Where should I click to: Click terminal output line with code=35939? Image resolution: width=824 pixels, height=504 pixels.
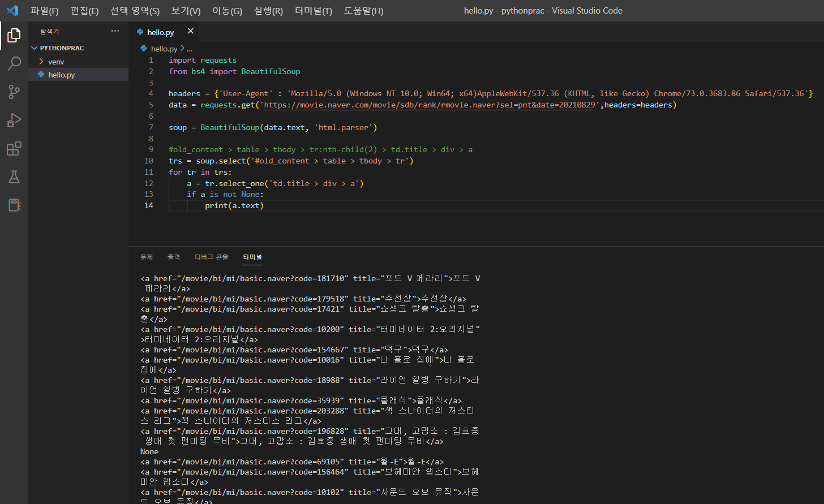(301, 400)
